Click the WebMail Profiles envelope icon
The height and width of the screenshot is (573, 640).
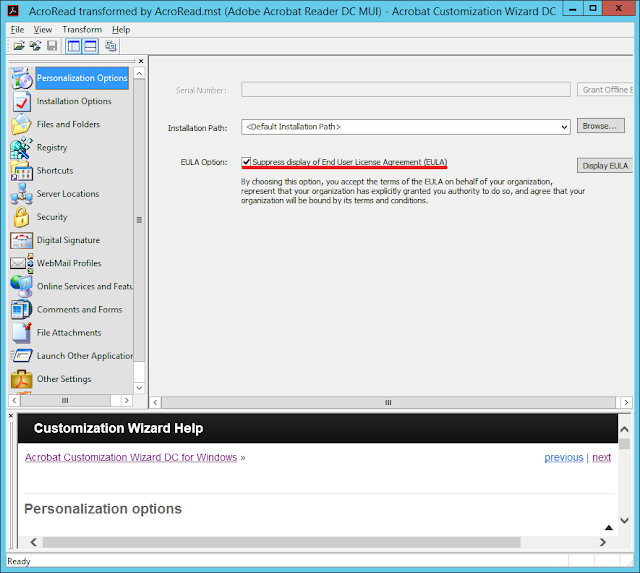point(21,263)
